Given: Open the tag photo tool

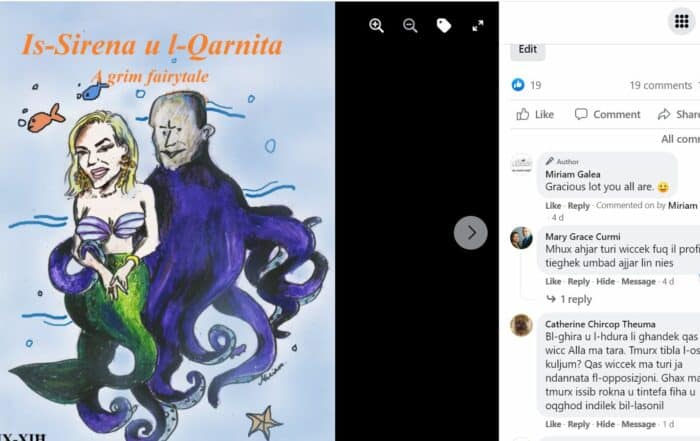Looking at the screenshot, I should (x=444, y=26).
